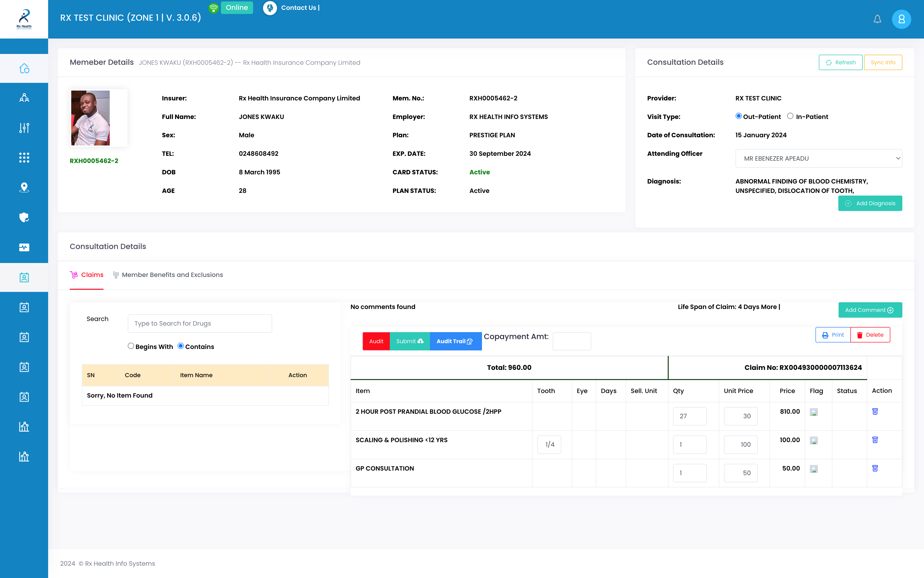Open the Home icon in the sidebar

(x=24, y=68)
